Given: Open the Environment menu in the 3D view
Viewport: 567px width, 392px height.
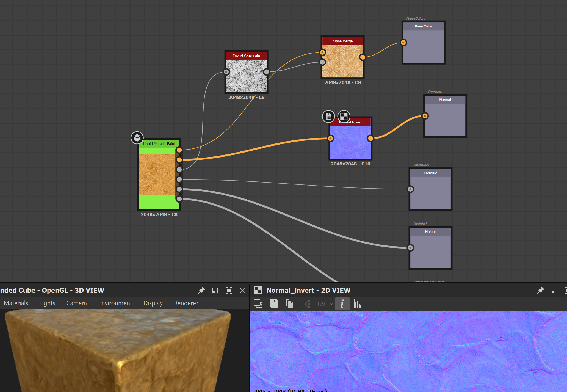Looking at the screenshot, I should 115,303.
